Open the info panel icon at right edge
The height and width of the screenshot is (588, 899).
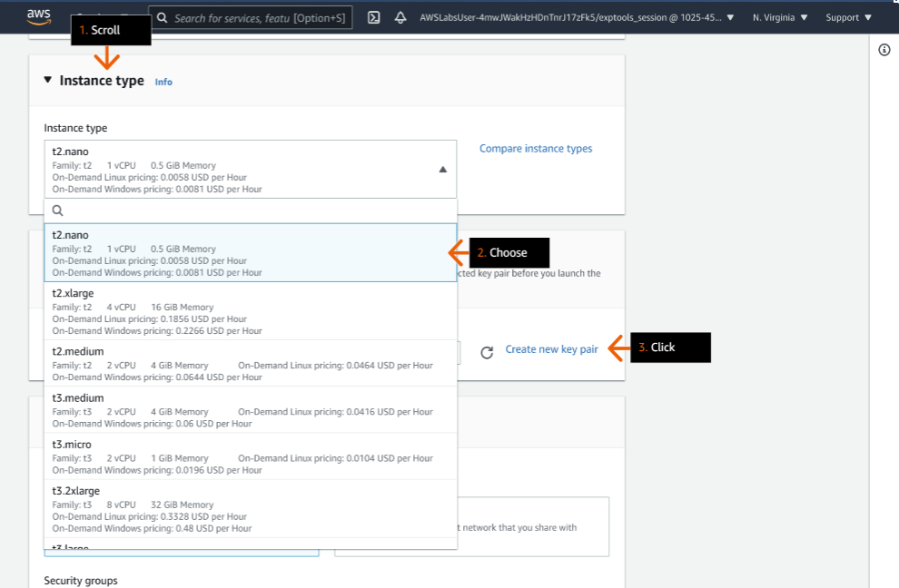(884, 50)
